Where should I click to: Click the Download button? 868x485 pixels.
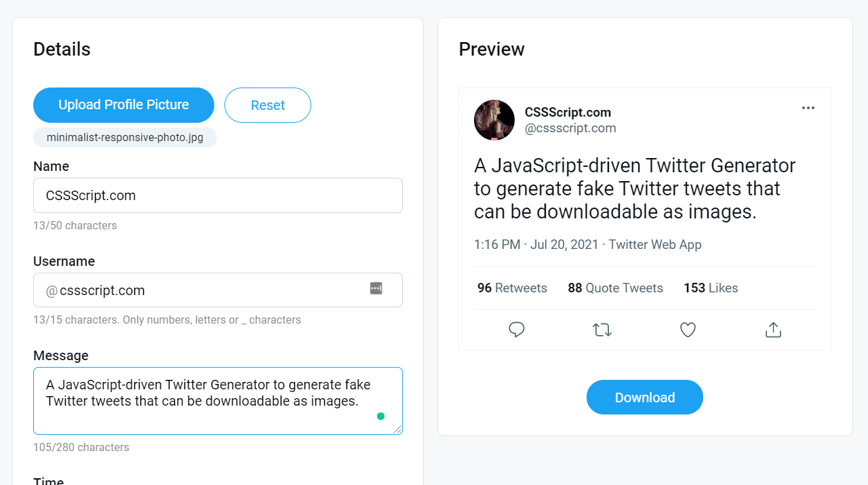pos(644,397)
